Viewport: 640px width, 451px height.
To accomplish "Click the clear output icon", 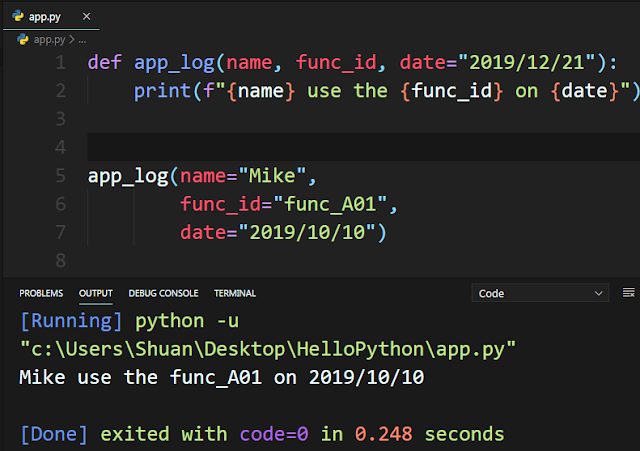I will [629, 293].
